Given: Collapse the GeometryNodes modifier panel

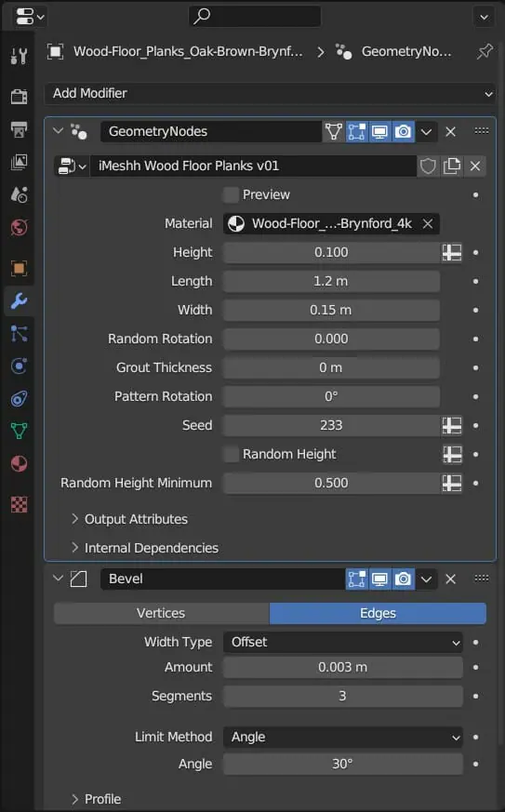Looking at the screenshot, I should 58,131.
